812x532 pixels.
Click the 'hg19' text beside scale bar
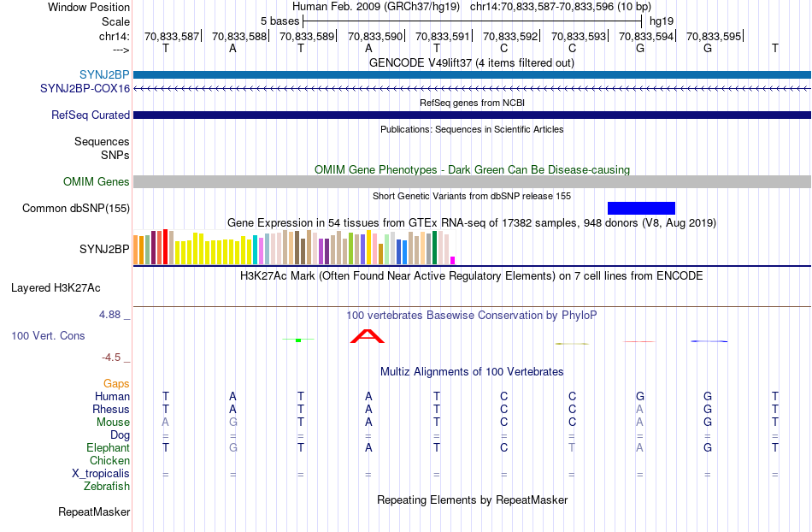(662, 21)
